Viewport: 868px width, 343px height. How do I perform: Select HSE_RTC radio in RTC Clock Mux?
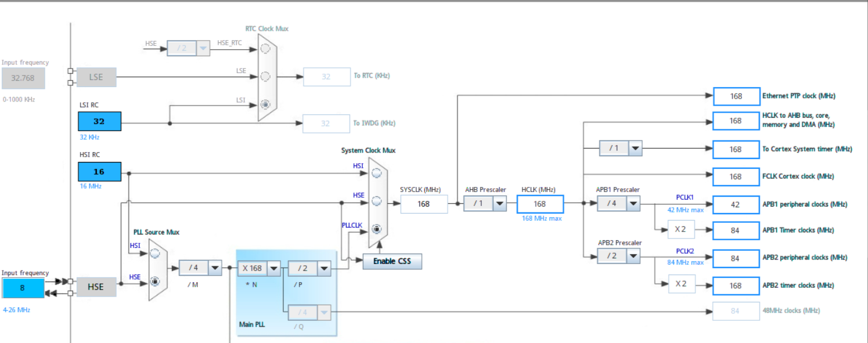265,49
